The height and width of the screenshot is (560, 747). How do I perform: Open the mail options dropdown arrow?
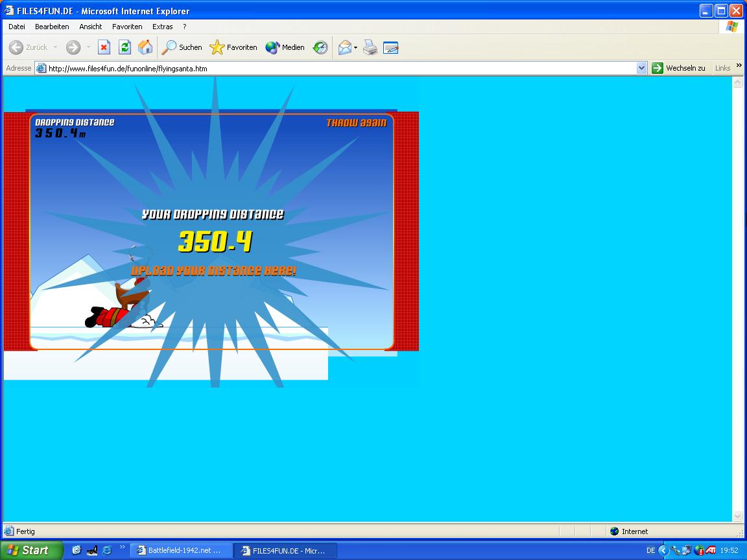pos(355,47)
